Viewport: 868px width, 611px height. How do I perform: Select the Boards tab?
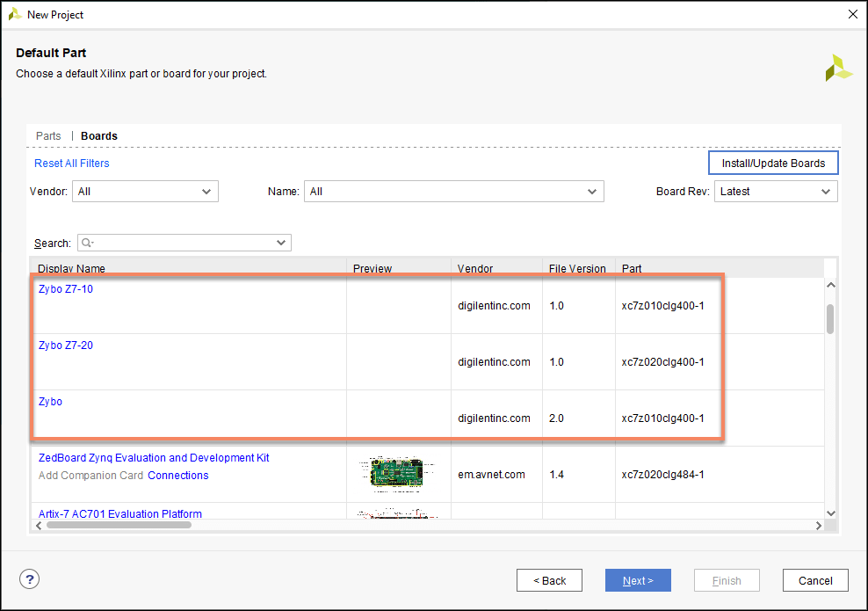98,135
